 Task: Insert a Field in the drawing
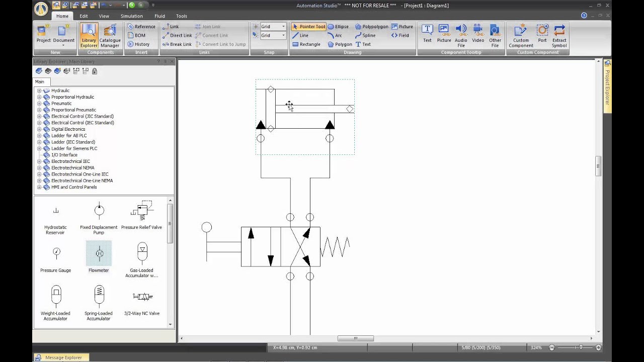[x=400, y=35]
